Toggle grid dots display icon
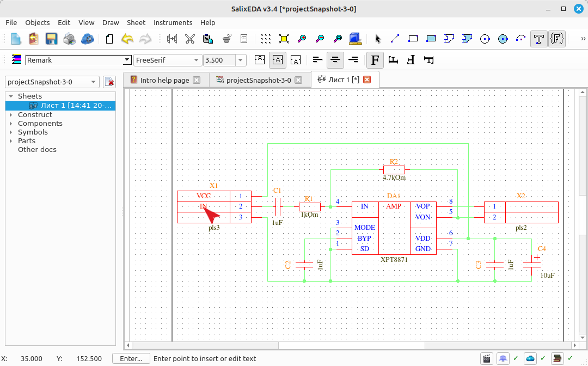Screen dimensions: 588x366 [x=266, y=39]
